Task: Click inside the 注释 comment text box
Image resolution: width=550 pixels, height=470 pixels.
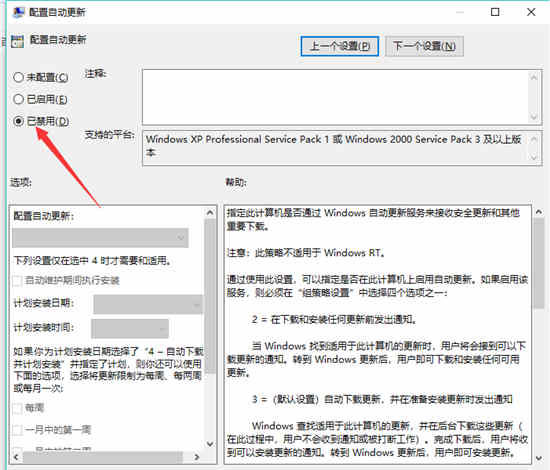Action: click(336, 97)
